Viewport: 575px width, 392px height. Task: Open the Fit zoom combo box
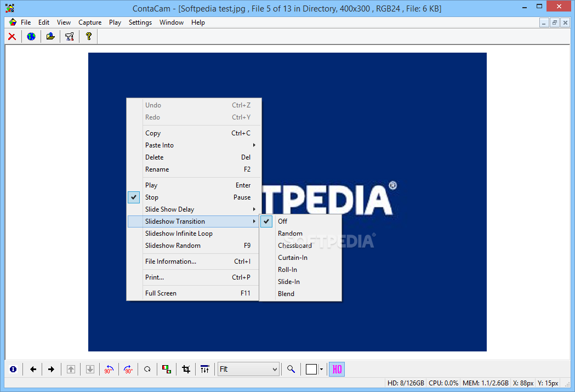pos(248,370)
